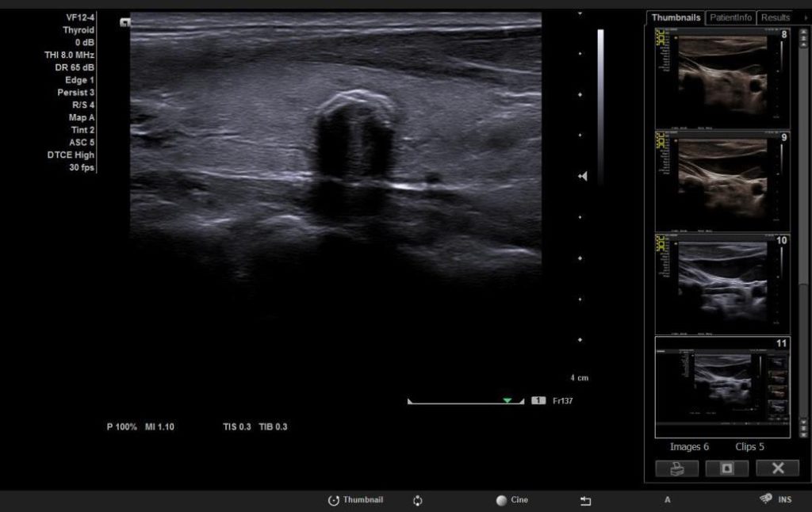The image size is (812, 512).
Task: Click the circular rotate arrows icon
Action: [418, 500]
